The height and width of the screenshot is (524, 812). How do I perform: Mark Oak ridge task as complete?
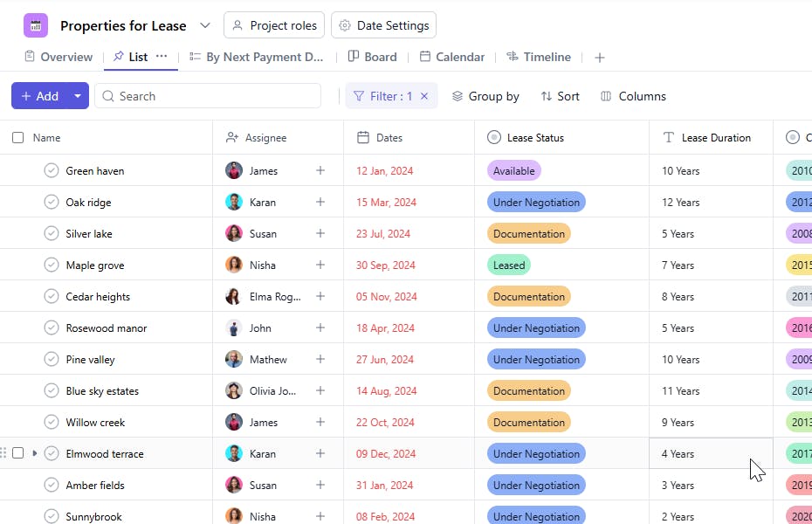[x=52, y=203]
